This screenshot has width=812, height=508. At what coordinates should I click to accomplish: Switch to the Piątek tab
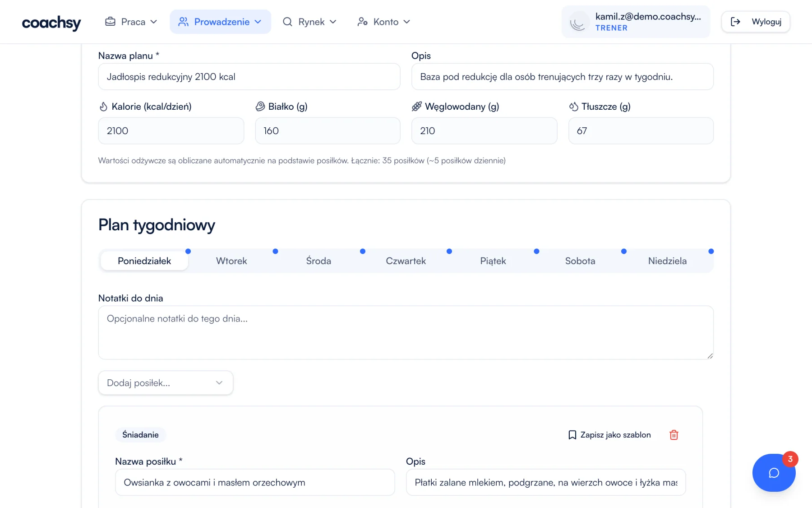[493, 261]
